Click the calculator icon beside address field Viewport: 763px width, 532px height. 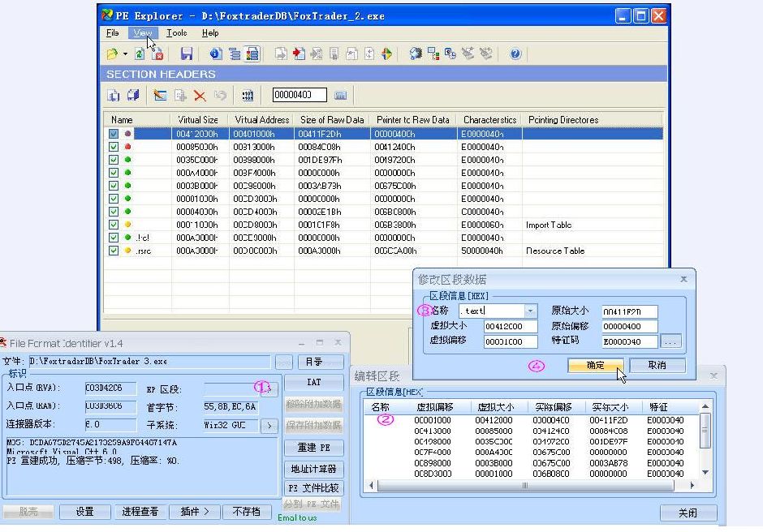pos(341,96)
